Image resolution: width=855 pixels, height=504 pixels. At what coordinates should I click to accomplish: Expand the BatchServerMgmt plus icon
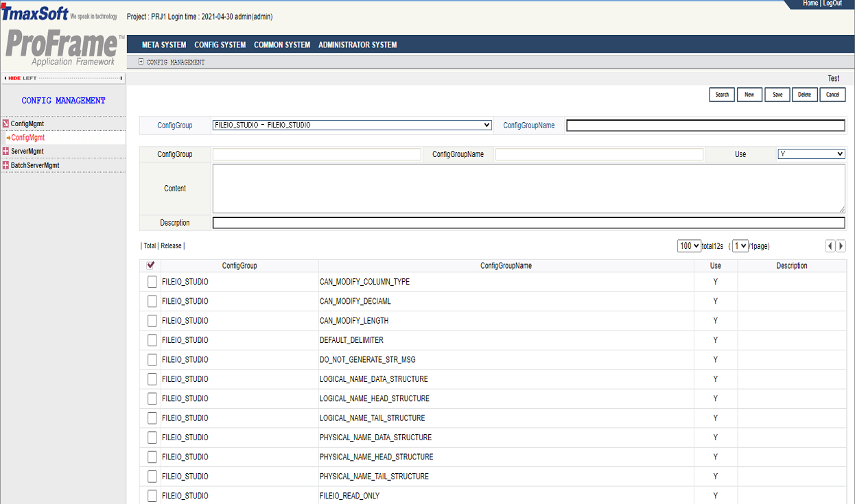5,165
